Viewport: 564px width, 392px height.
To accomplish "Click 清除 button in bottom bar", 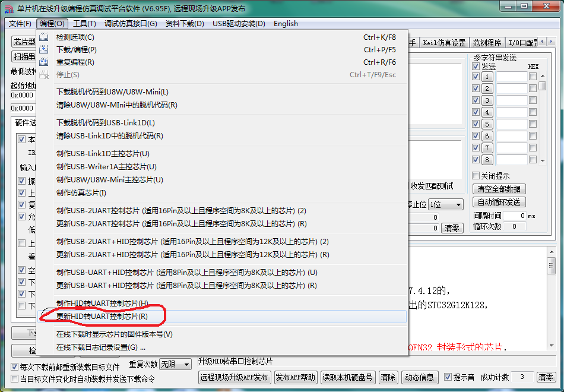I will [x=388, y=377].
